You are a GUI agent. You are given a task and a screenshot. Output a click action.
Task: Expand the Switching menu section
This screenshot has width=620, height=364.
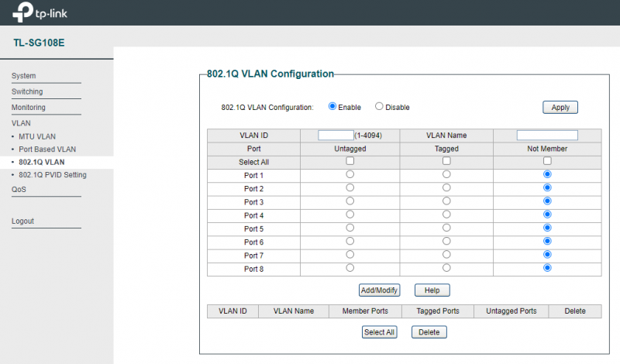tap(27, 91)
